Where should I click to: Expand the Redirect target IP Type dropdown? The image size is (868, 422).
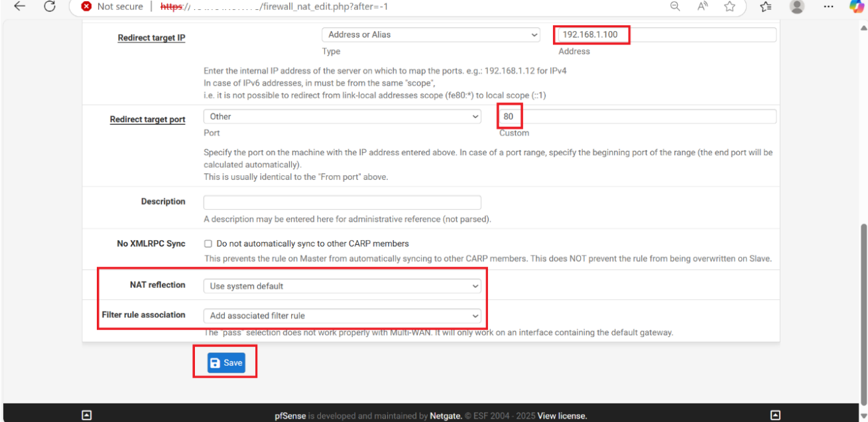point(431,35)
